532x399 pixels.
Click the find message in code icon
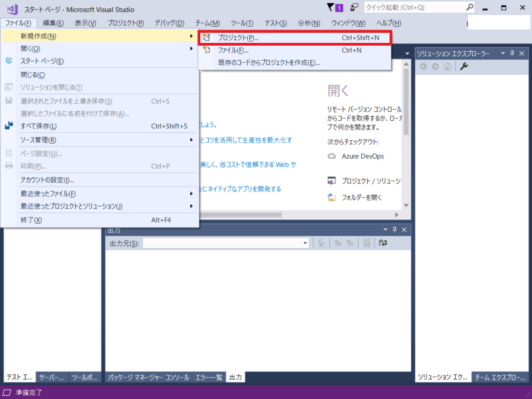321,243
